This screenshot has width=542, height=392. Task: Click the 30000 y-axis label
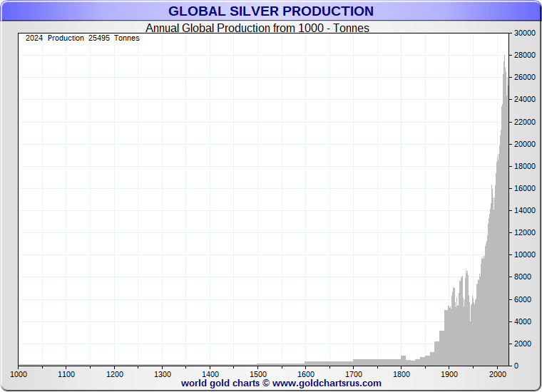coord(526,33)
